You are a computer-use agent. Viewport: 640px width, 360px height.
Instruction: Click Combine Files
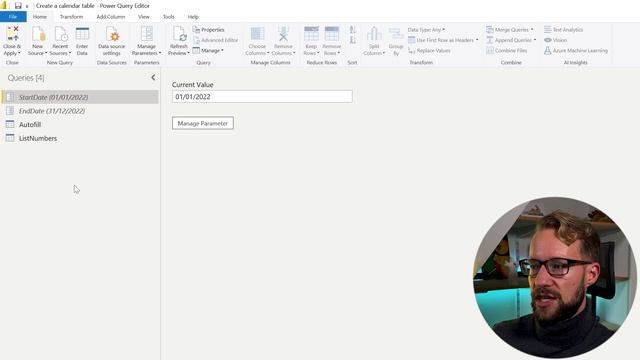pyautogui.click(x=507, y=51)
